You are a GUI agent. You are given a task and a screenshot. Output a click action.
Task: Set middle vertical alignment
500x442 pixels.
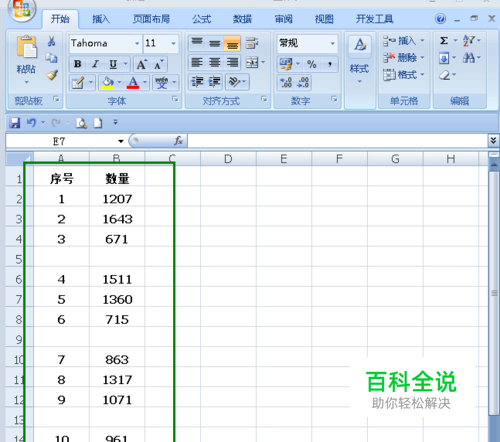(214, 43)
